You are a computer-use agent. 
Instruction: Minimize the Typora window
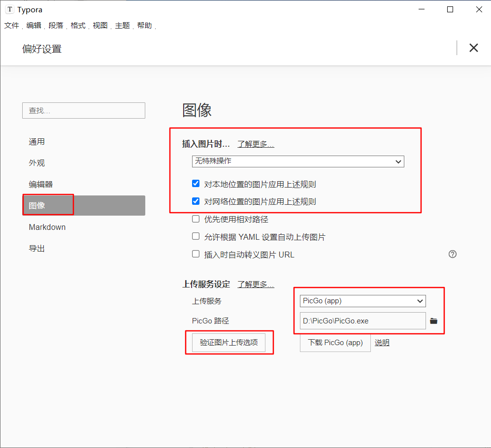[x=422, y=9]
